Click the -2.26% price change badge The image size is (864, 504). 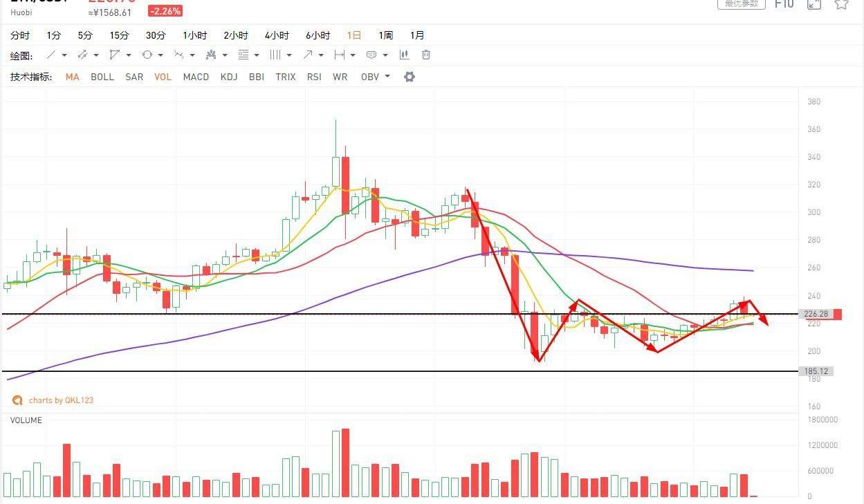pyautogui.click(x=165, y=11)
